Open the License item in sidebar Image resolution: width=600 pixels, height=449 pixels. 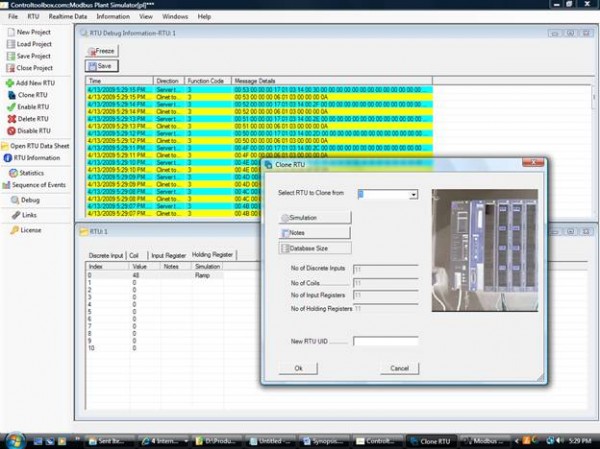click(12, 230)
